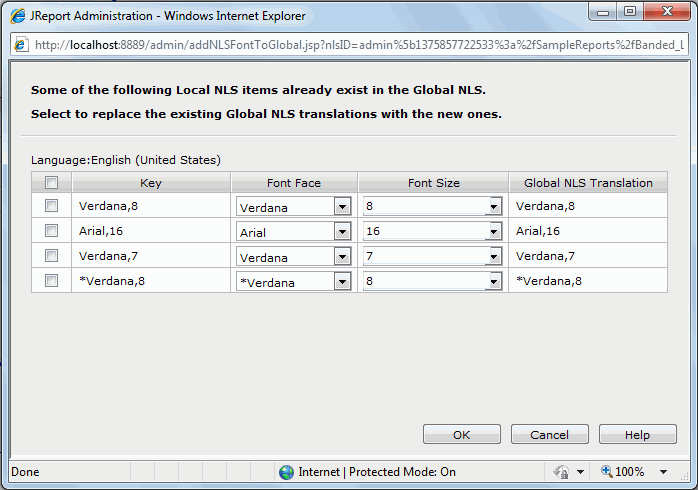Viewport: 698px width, 490px height.
Task: Minimize the JReport Administration window
Action: click(603, 12)
